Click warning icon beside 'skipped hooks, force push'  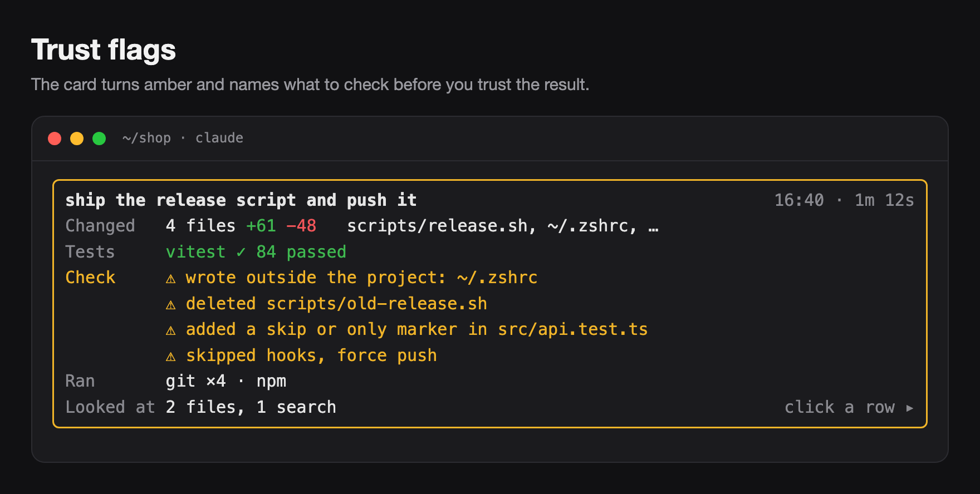coord(171,357)
